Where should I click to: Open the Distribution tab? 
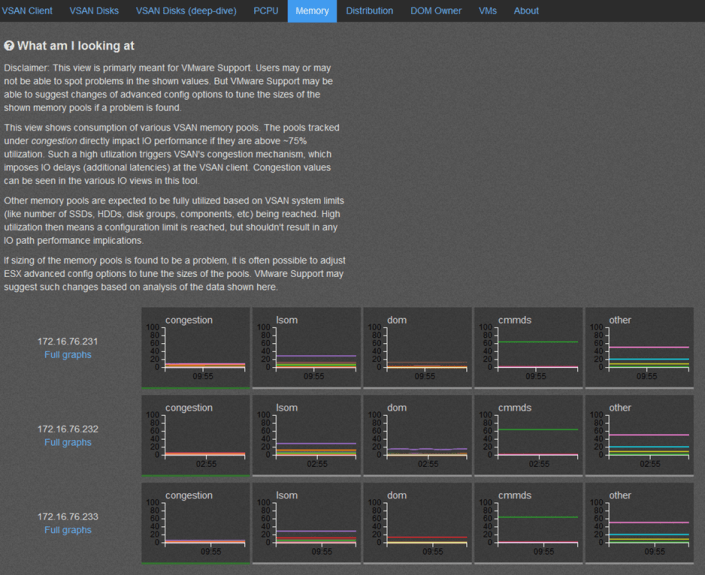coord(369,11)
